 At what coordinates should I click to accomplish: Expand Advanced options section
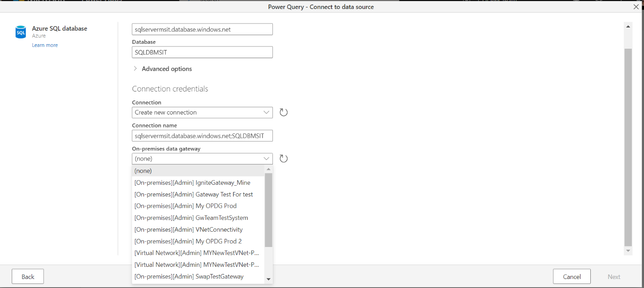135,69
